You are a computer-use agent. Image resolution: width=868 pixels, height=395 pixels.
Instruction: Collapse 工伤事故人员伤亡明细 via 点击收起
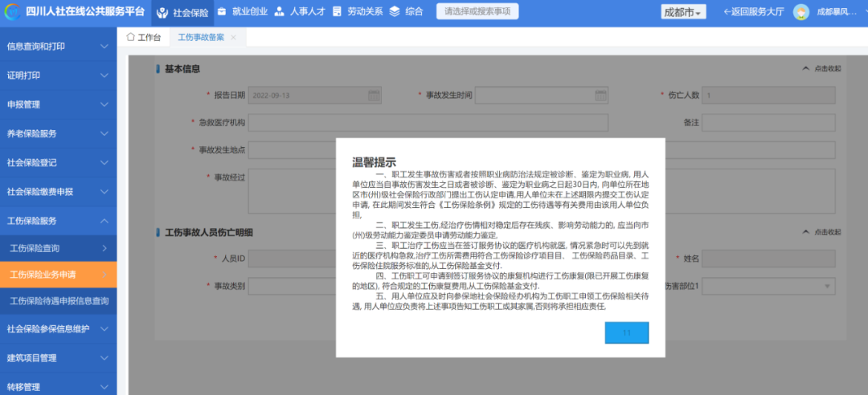[821, 232]
